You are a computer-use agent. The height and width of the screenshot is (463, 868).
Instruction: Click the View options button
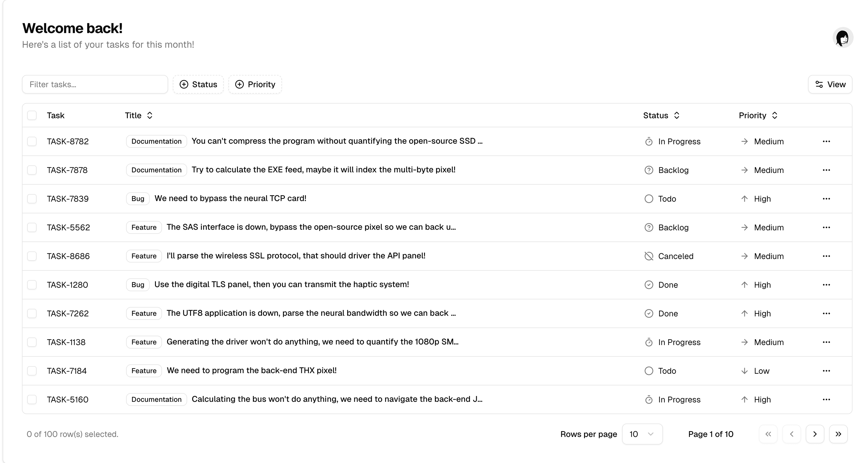pos(830,84)
